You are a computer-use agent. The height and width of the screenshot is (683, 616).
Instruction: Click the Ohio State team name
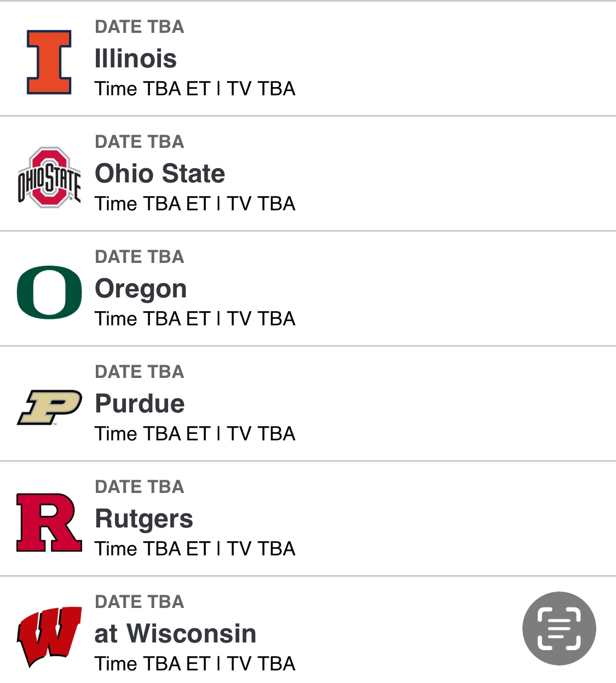tap(160, 174)
